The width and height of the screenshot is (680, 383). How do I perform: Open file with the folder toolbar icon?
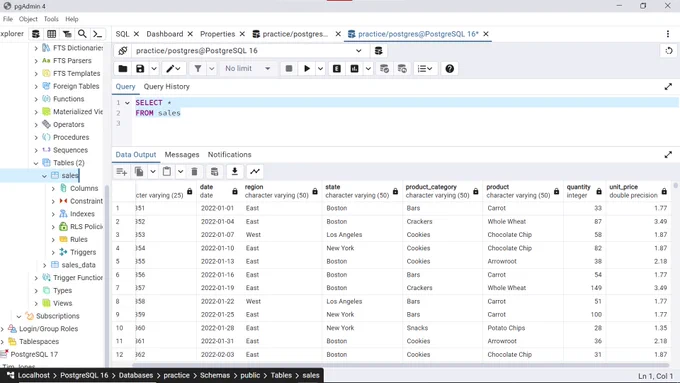(x=123, y=69)
